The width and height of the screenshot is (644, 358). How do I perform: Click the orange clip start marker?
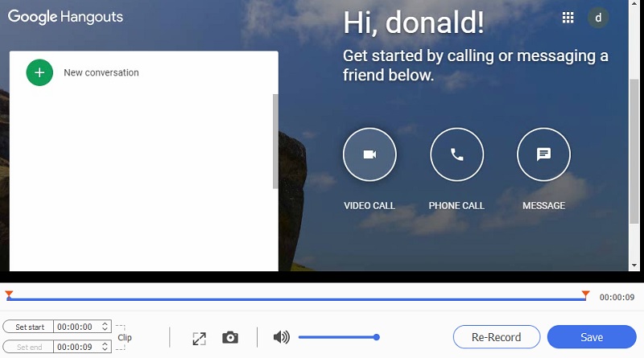point(9,294)
